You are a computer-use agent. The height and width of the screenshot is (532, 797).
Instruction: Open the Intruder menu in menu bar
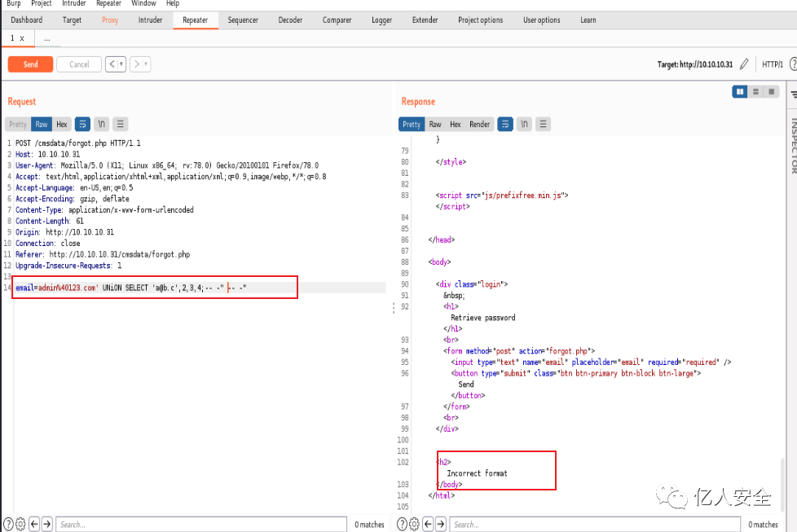(73, 3)
